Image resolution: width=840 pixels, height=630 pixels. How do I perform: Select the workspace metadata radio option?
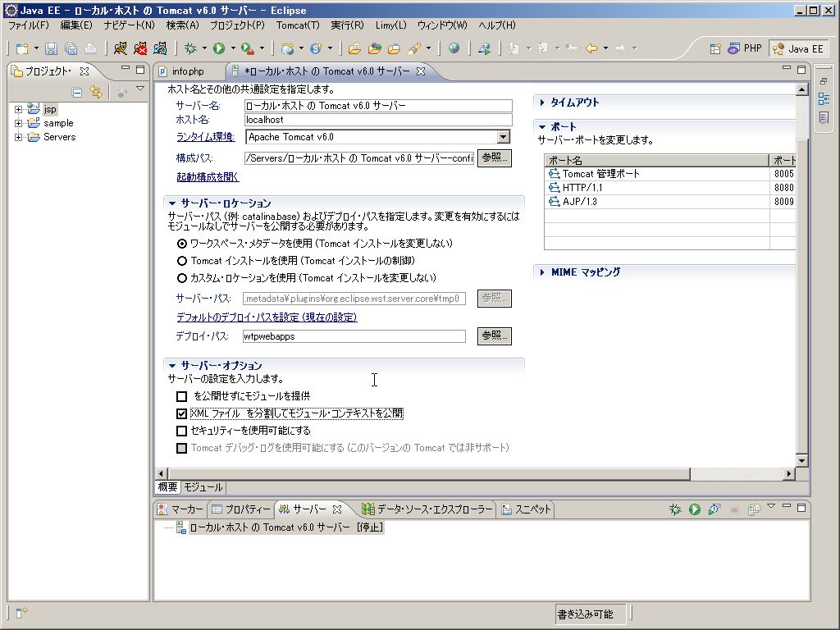pos(182,244)
